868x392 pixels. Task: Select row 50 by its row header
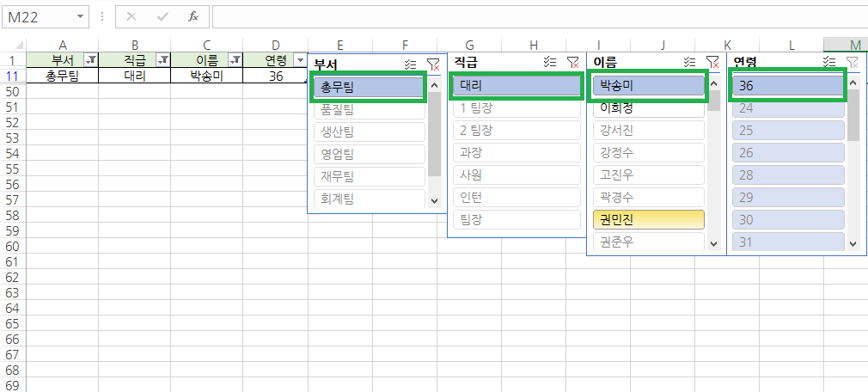point(13,91)
